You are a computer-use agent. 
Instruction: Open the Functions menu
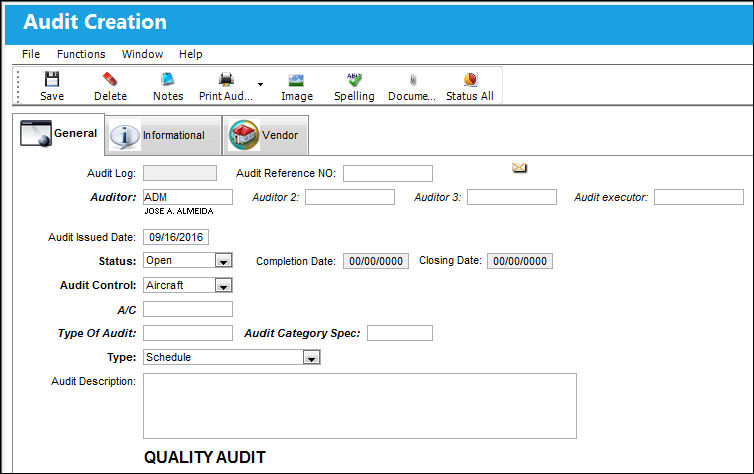click(81, 54)
